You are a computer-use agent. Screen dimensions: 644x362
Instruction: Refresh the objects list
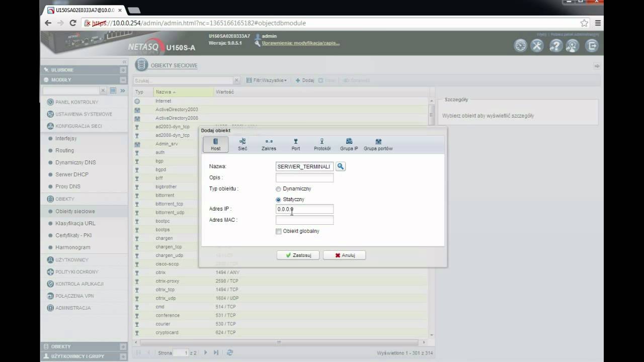(230, 353)
